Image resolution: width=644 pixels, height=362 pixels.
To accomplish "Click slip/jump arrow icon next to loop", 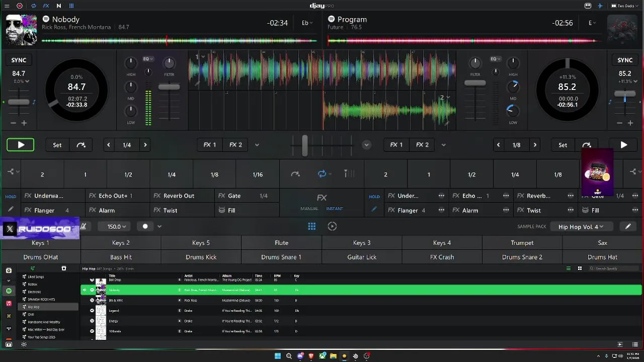I will [x=295, y=174].
